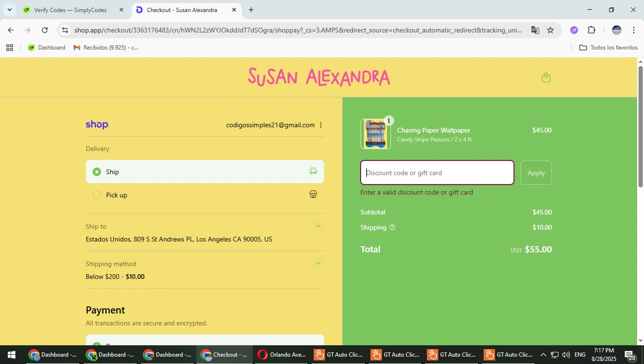644x364 pixels.
Task: Open the tab search dropdown arrow
Action: 9,9
